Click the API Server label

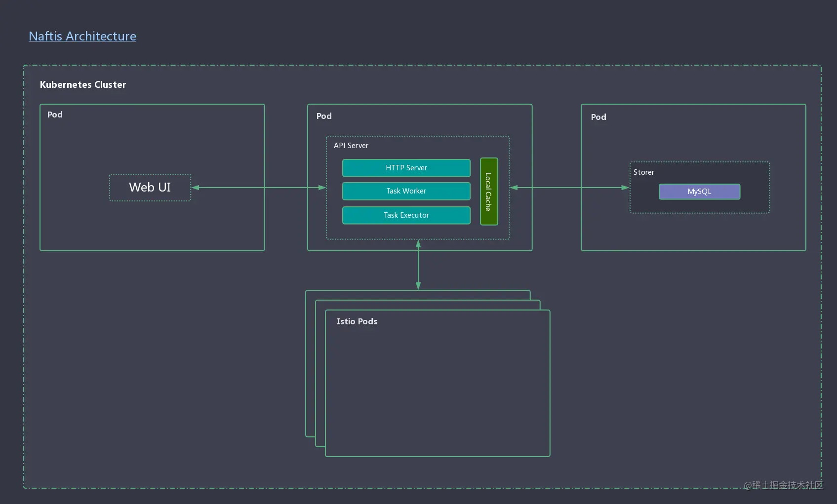351,146
